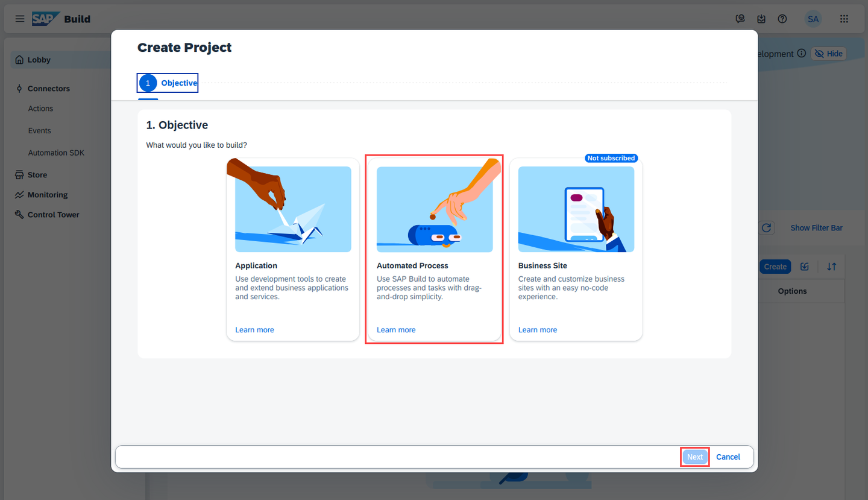The width and height of the screenshot is (868, 500).
Task: Click the import icon beside Create
Action: click(805, 267)
